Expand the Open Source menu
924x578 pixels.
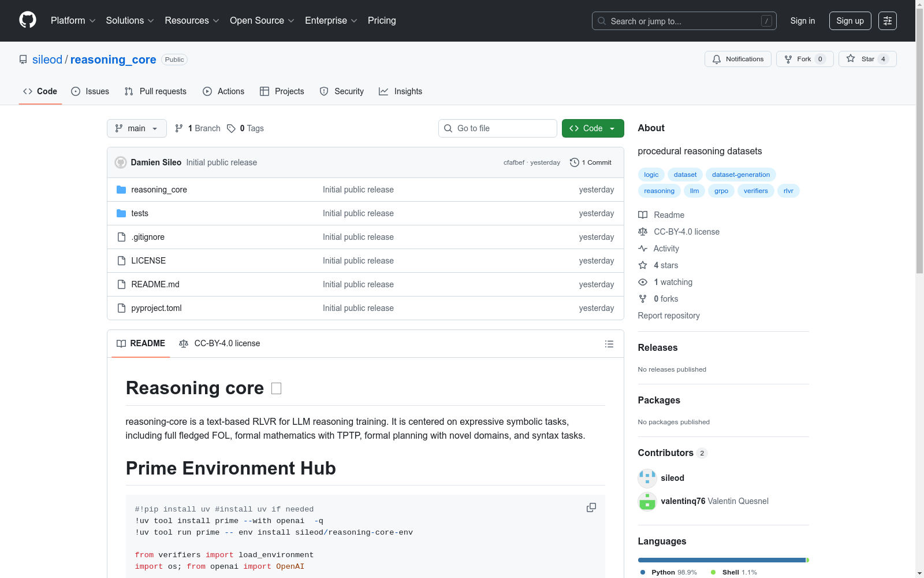pyautogui.click(x=262, y=21)
